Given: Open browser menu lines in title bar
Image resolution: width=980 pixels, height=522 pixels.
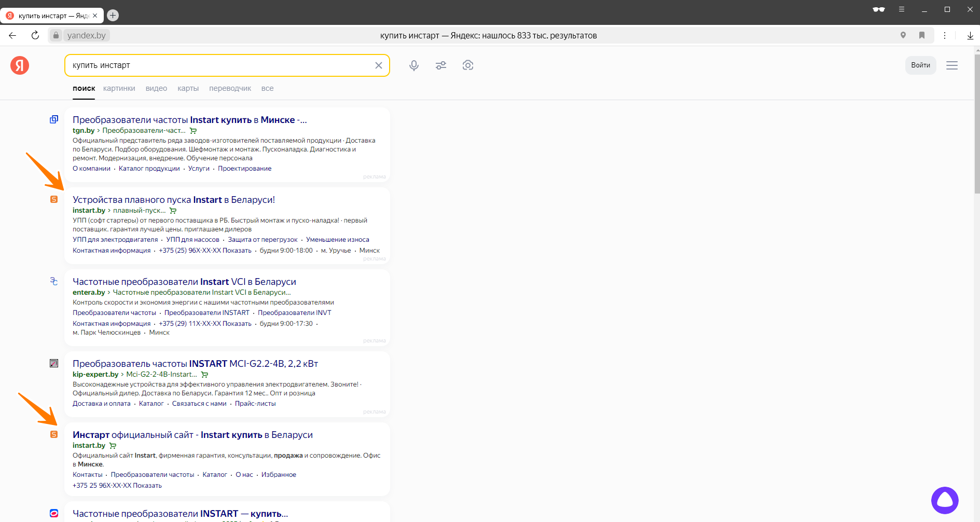Looking at the screenshot, I should pos(902,9).
